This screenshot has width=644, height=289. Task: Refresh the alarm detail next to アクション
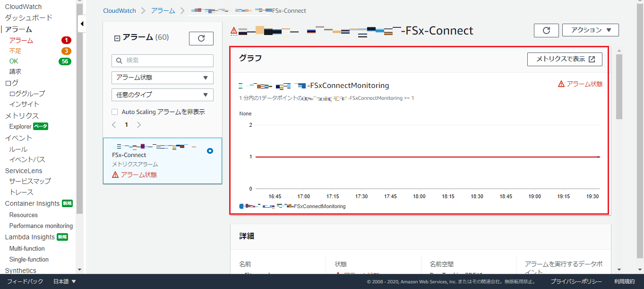tap(546, 30)
